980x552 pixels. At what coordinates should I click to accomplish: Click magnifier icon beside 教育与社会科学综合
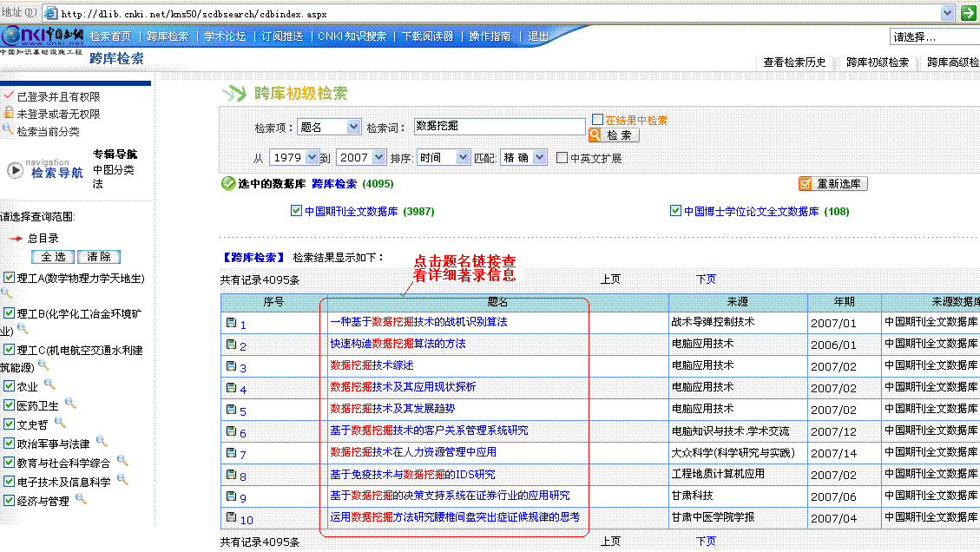[x=122, y=461]
